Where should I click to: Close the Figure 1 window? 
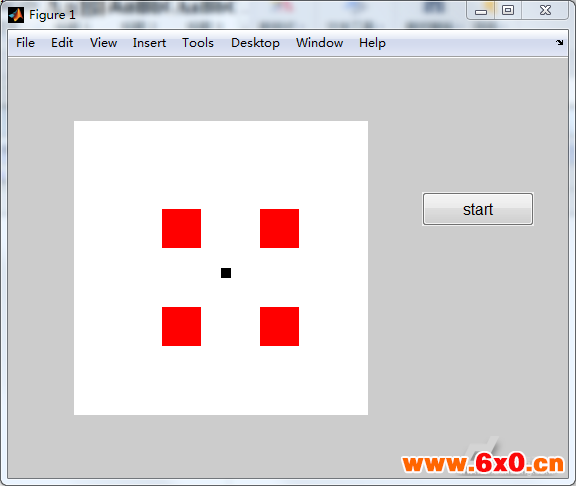pos(545,11)
